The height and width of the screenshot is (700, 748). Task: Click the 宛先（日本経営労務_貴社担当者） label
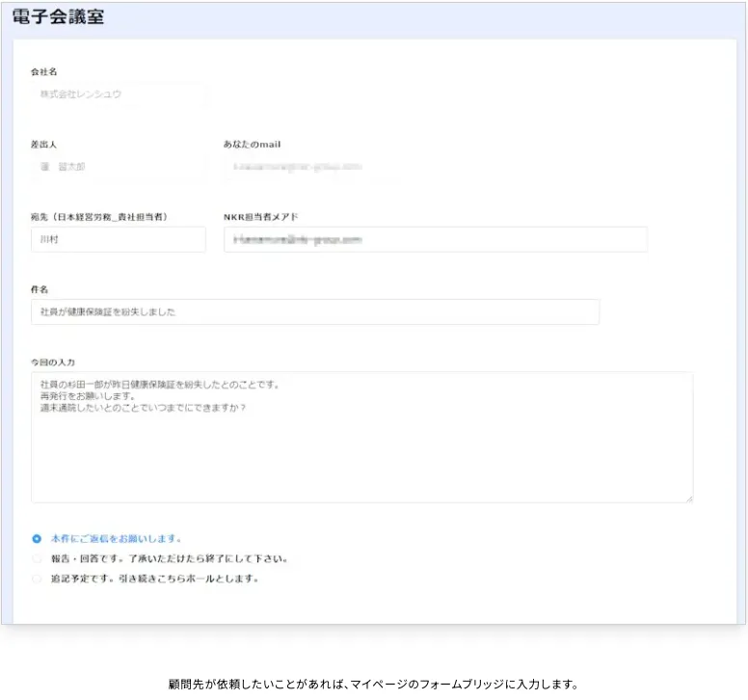99,217
